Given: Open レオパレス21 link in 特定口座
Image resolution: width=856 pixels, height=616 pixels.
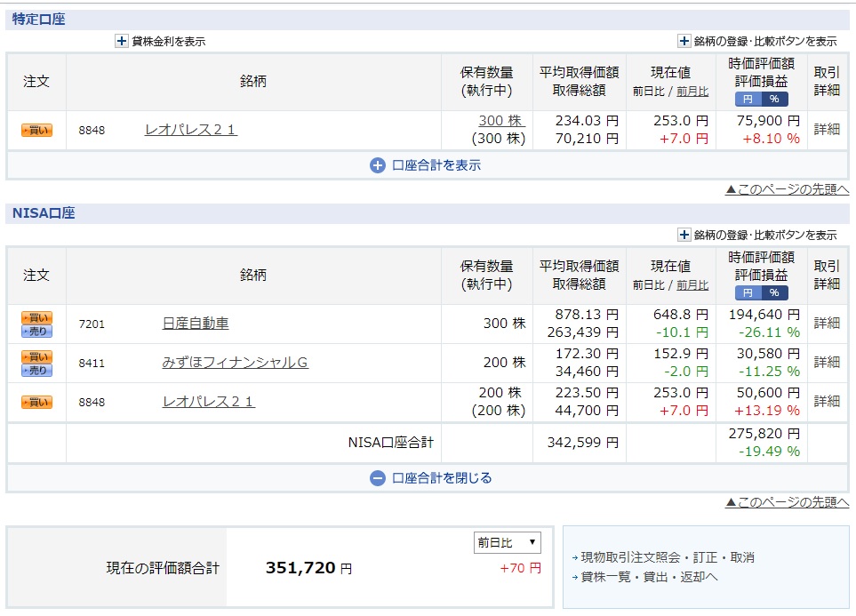Looking at the screenshot, I should coord(191,130).
